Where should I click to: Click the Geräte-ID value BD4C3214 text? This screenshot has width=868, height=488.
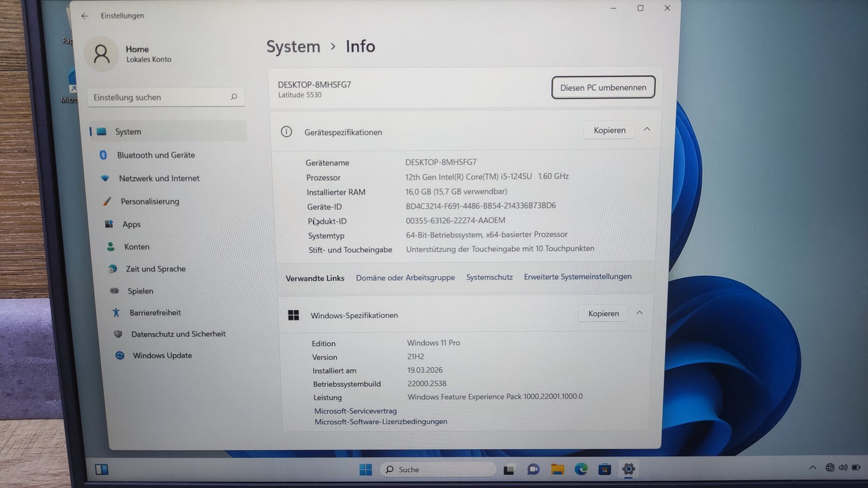tap(481, 206)
